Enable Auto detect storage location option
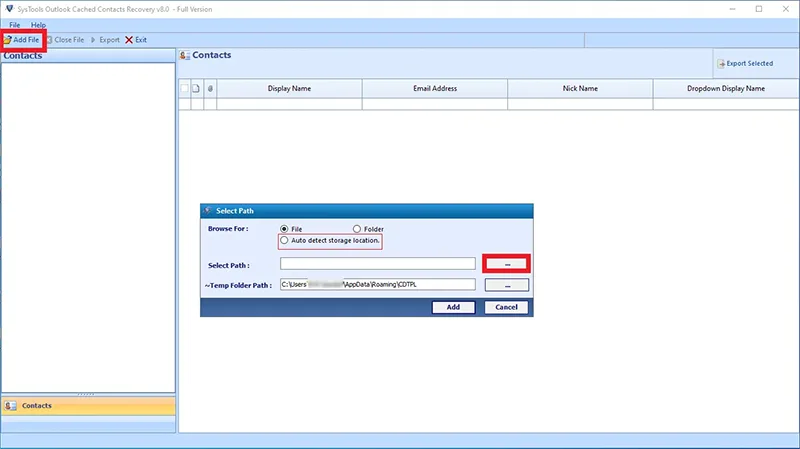The width and height of the screenshot is (800, 449). pos(284,240)
